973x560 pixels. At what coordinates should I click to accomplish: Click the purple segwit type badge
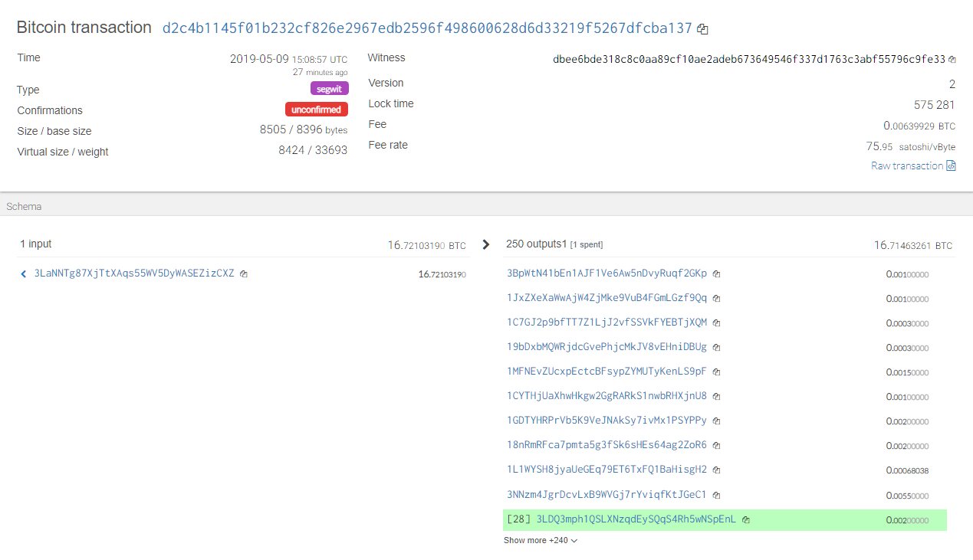tap(330, 89)
